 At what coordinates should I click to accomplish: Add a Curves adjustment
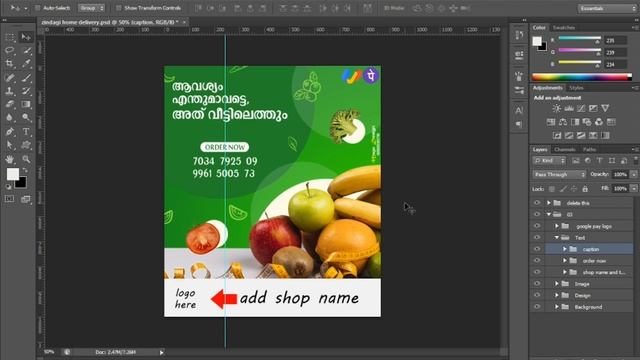pos(581,108)
